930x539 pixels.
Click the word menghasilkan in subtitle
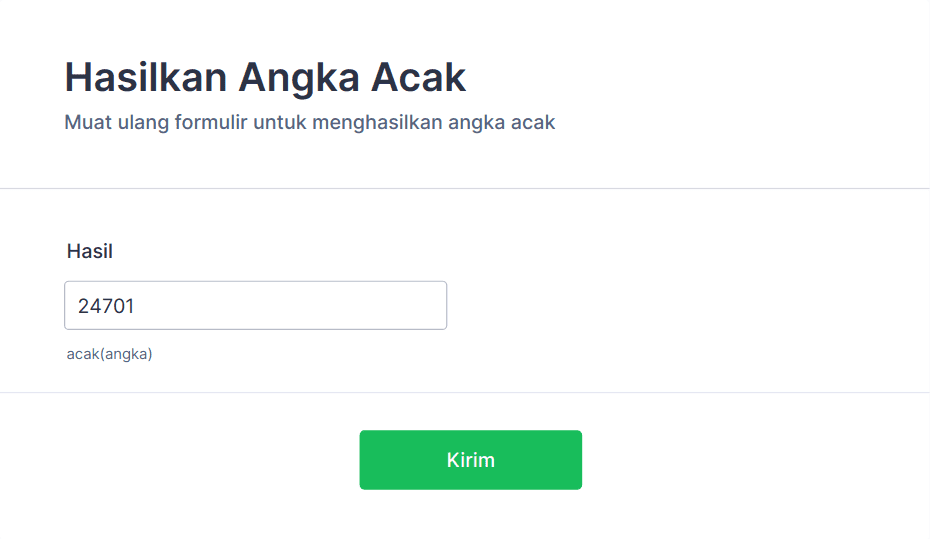point(377,123)
